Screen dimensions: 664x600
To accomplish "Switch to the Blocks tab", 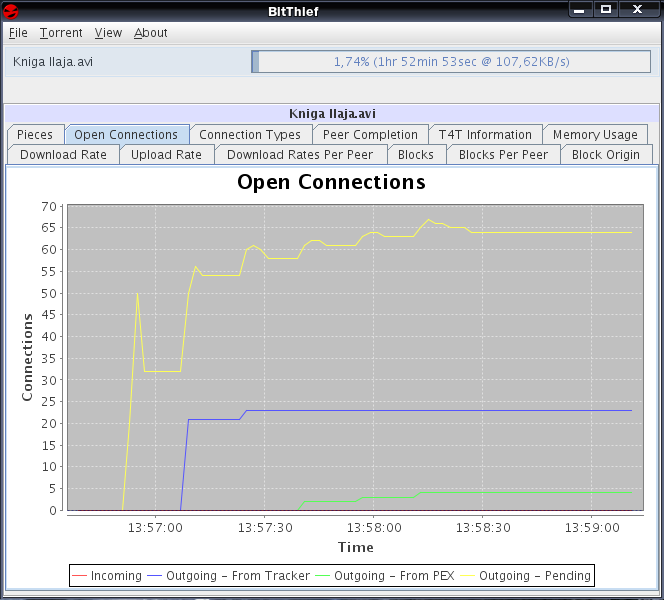I will (416, 155).
